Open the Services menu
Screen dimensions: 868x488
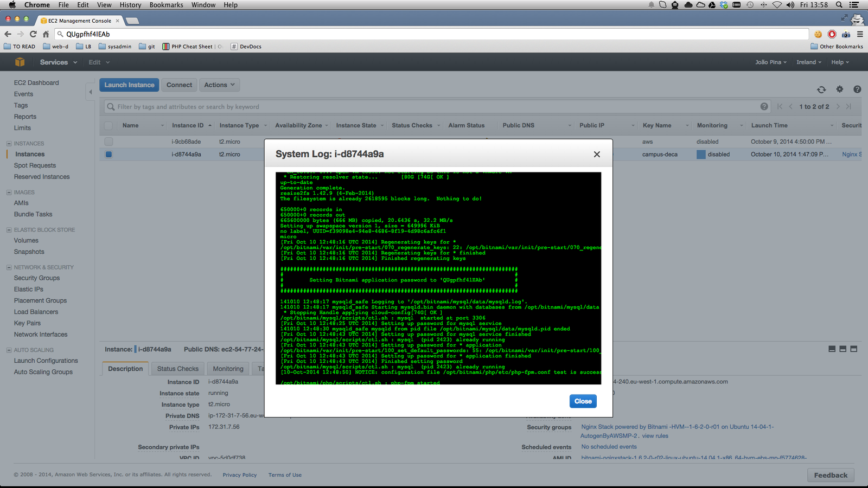tap(58, 62)
